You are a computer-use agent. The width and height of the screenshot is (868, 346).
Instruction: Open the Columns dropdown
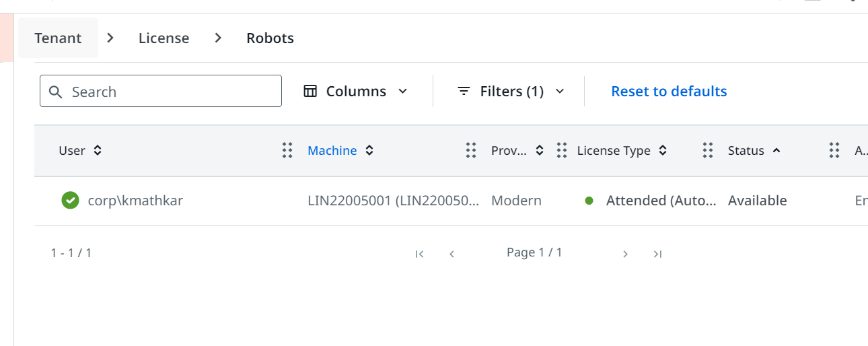pos(356,92)
